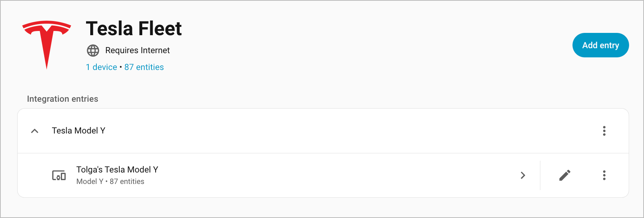Open device details with the right arrow chevron
644x218 pixels.
point(523,175)
